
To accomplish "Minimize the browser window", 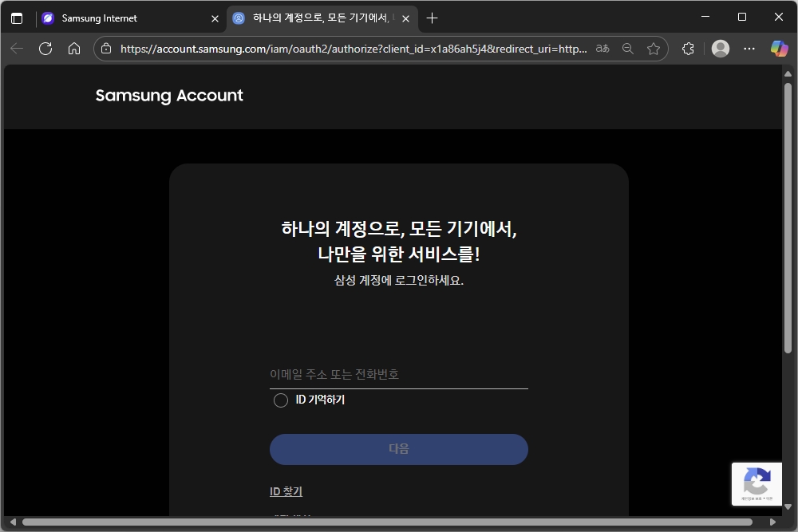I will [x=705, y=17].
